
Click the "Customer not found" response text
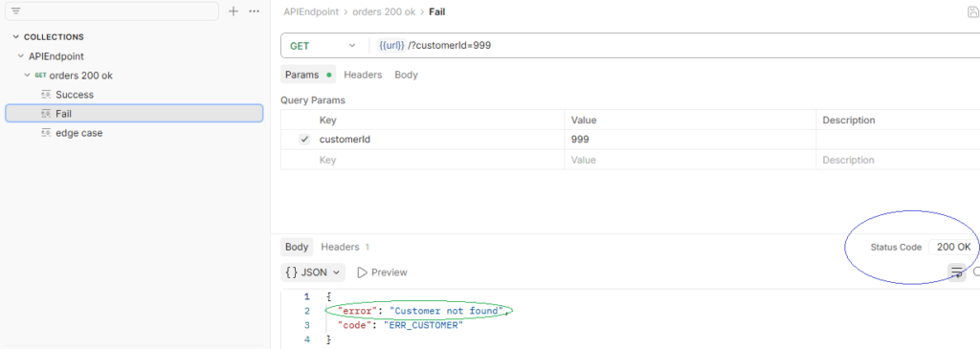click(447, 311)
